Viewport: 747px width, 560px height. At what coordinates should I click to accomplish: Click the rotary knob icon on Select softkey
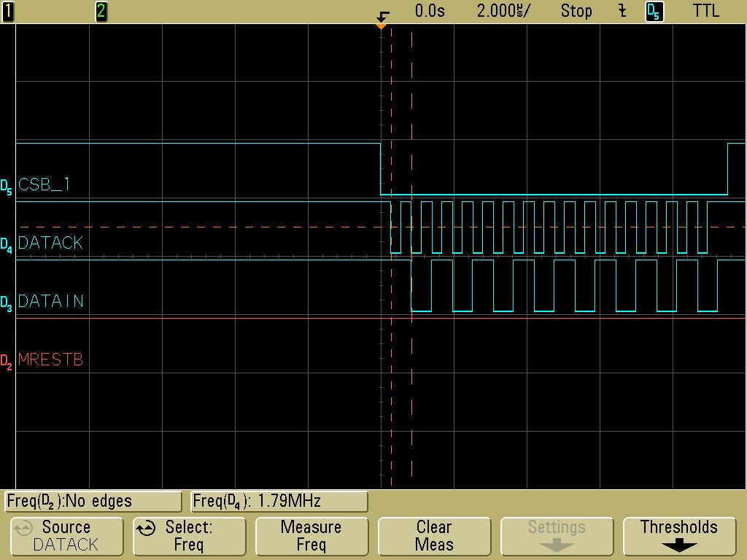[146, 528]
